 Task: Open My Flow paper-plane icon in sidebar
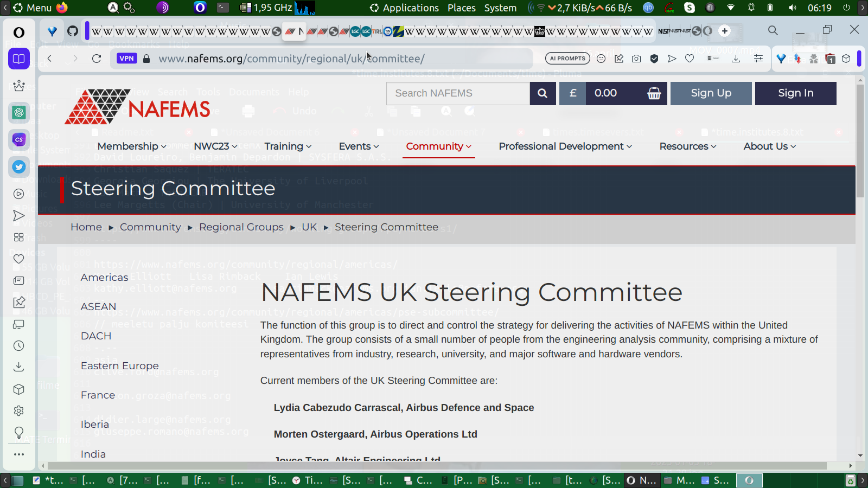pyautogui.click(x=19, y=216)
